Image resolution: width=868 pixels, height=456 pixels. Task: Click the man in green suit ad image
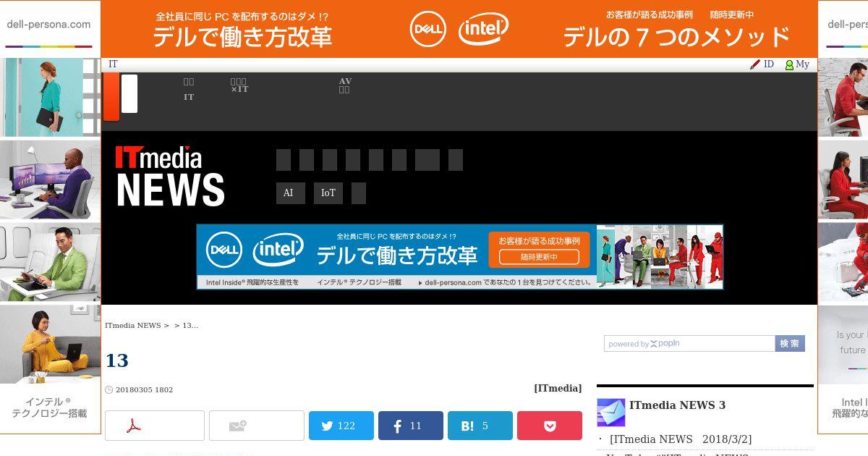pos(51,262)
